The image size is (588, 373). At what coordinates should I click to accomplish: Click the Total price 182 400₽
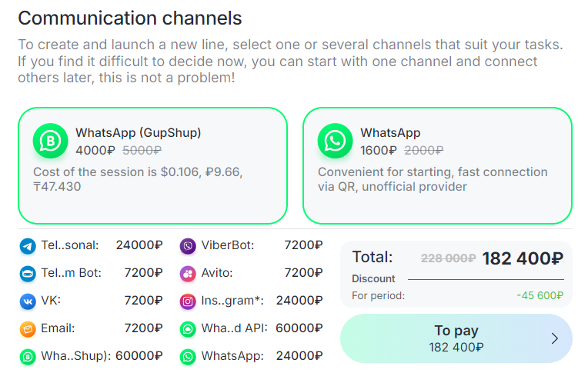click(x=523, y=258)
